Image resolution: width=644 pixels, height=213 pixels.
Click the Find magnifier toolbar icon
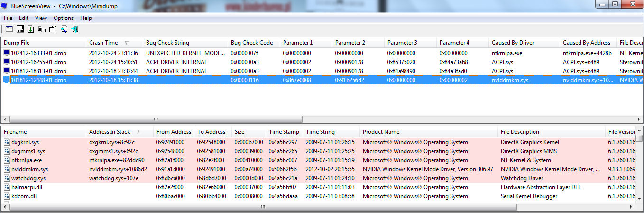click(x=64, y=29)
